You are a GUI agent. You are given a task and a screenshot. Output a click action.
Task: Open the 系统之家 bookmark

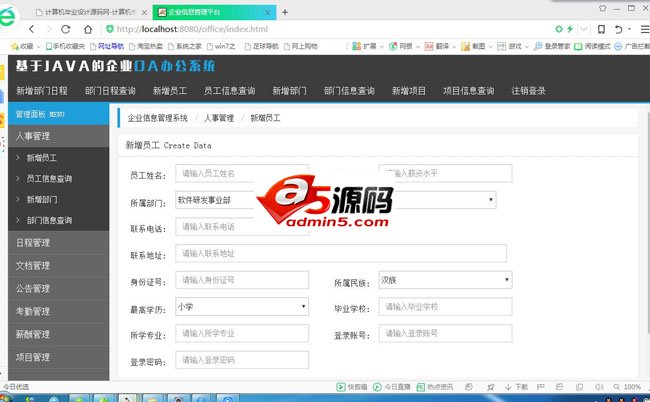[185, 46]
